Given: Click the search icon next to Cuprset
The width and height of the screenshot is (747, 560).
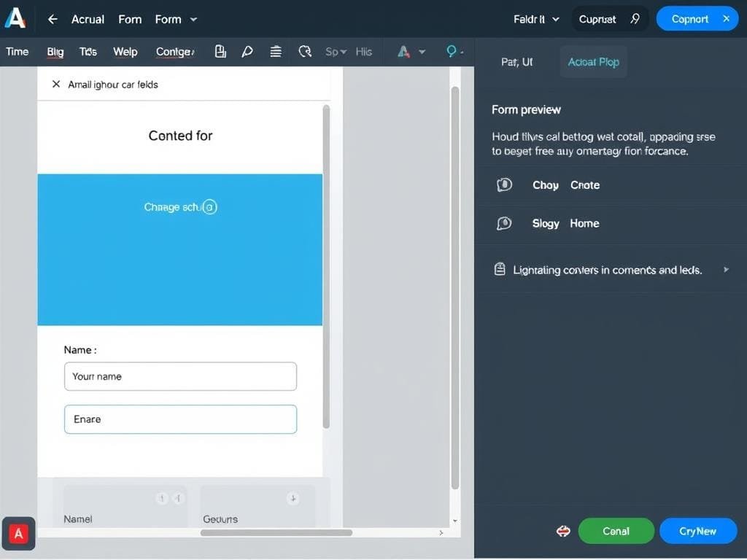Looking at the screenshot, I should (635, 19).
